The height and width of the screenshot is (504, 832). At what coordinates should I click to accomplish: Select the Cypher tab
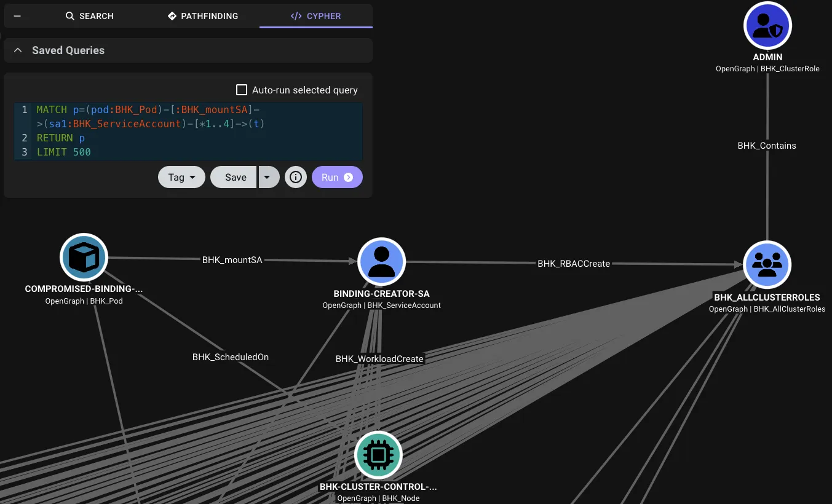(x=315, y=16)
